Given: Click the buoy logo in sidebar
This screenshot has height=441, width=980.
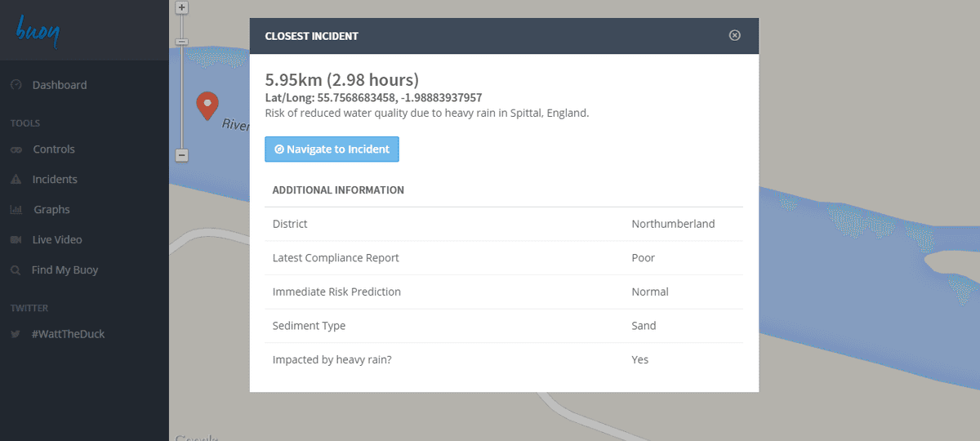Looking at the screenshot, I should point(38,31).
